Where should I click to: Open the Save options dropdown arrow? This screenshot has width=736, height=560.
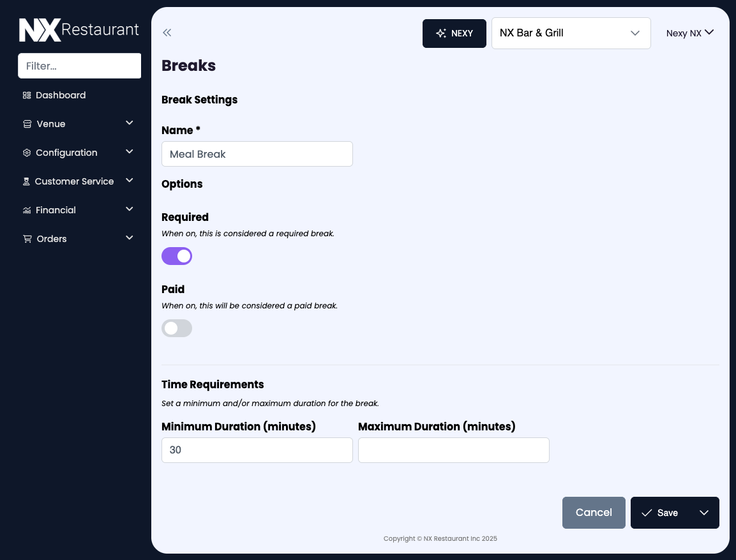click(704, 513)
